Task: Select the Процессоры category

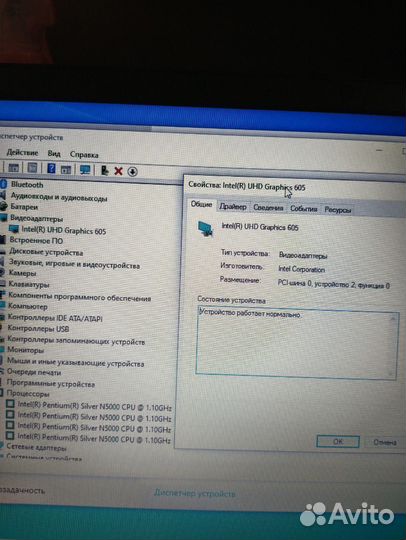Action: pyautogui.click(x=28, y=393)
